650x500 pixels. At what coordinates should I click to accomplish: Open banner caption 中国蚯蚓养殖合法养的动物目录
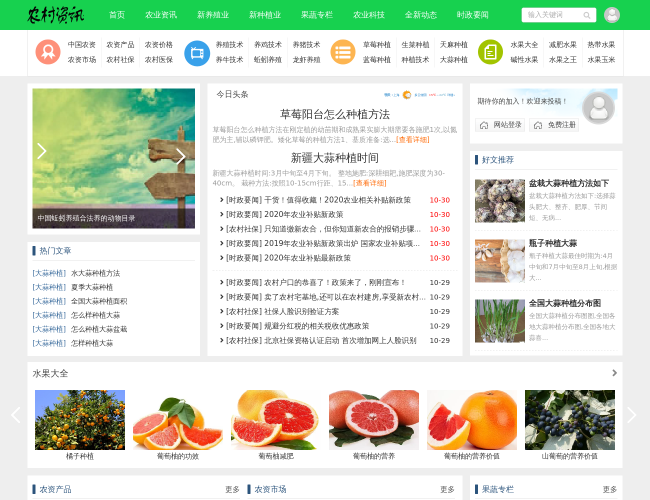[x=86, y=218]
